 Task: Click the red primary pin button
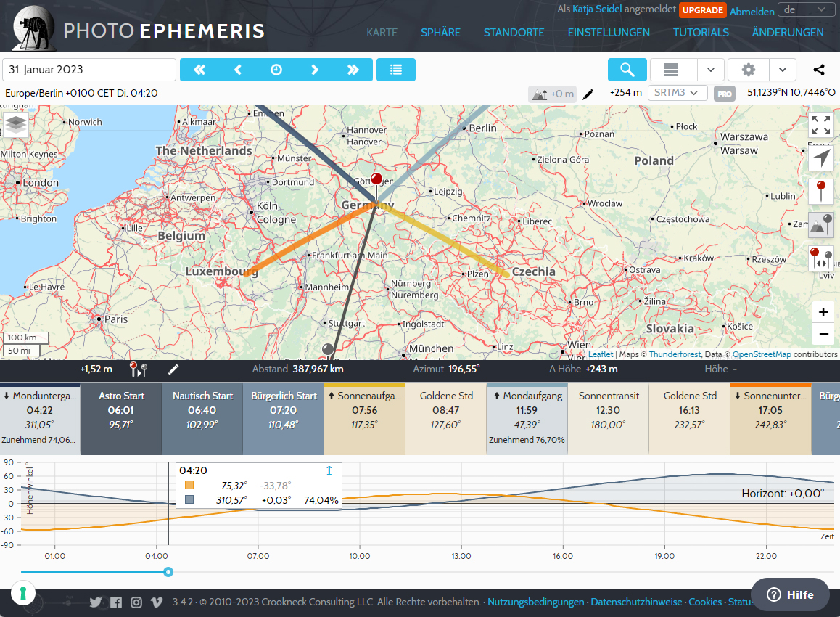821,192
